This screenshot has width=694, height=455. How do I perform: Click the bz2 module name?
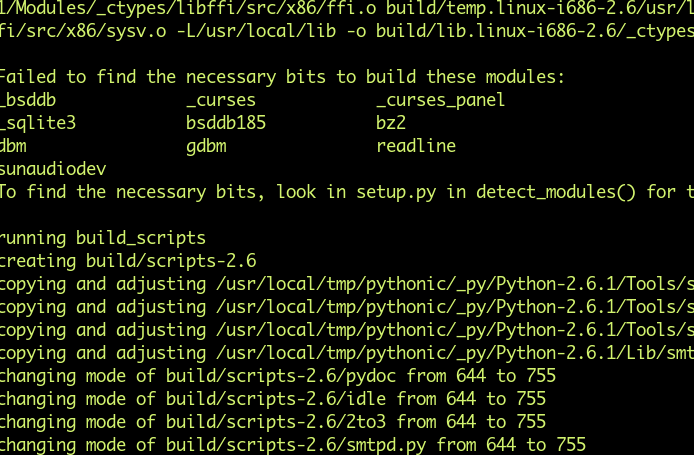click(x=391, y=123)
